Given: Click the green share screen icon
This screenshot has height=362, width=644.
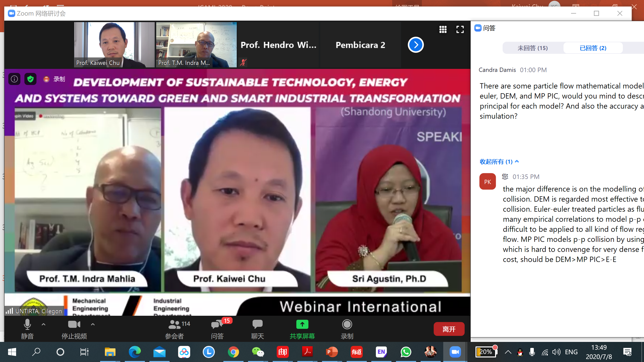Looking at the screenshot, I should coord(302,325).
